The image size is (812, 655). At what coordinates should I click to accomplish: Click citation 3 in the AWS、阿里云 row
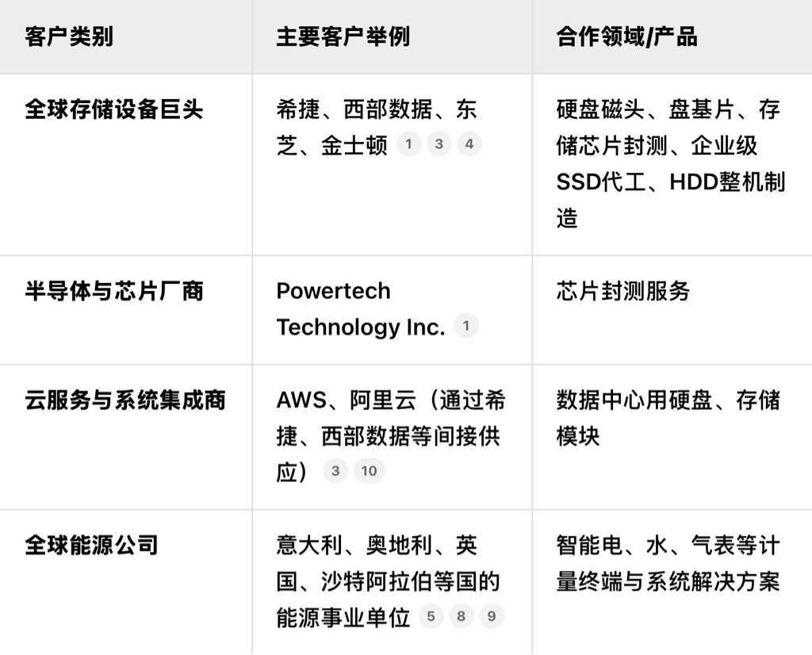[x=335, y=471]
